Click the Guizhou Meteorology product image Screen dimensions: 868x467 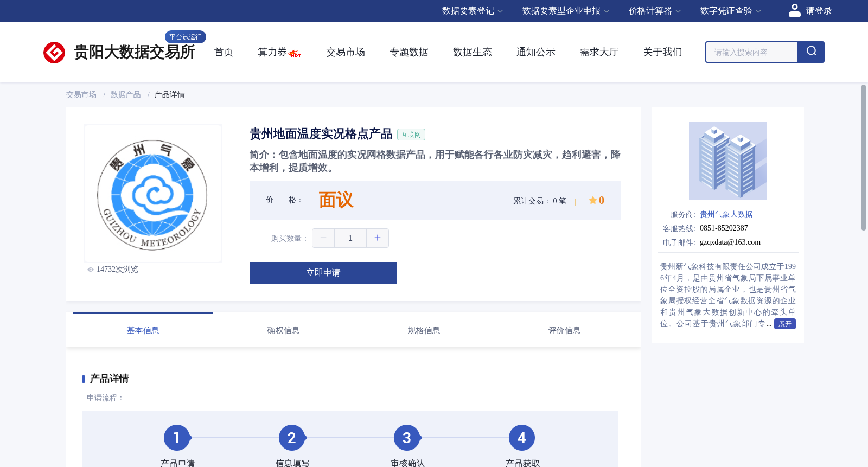click(153, 194)
